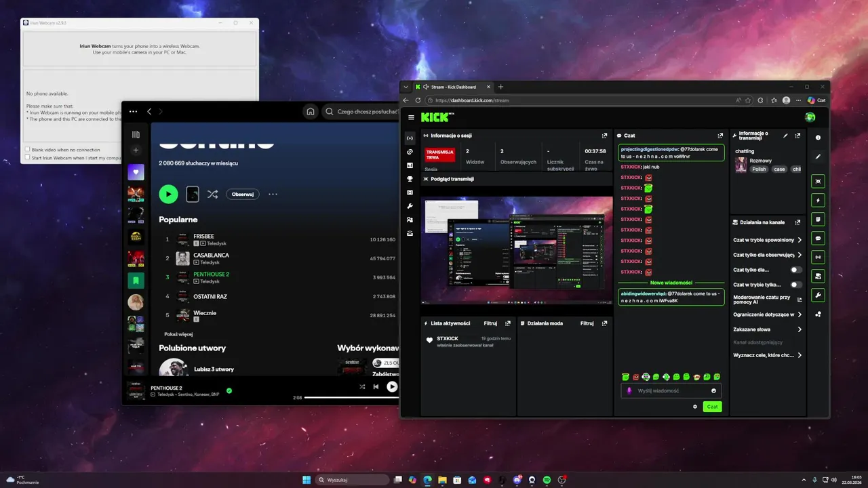Click Obserwuj button in Spotify
This screenshot has height=488, width=868.
click(243, 195)
